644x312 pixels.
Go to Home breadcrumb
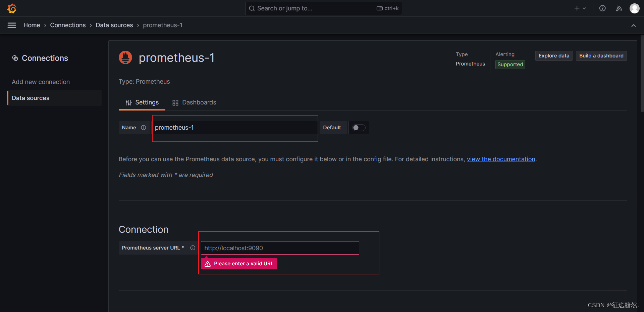[x=32, y=25]
